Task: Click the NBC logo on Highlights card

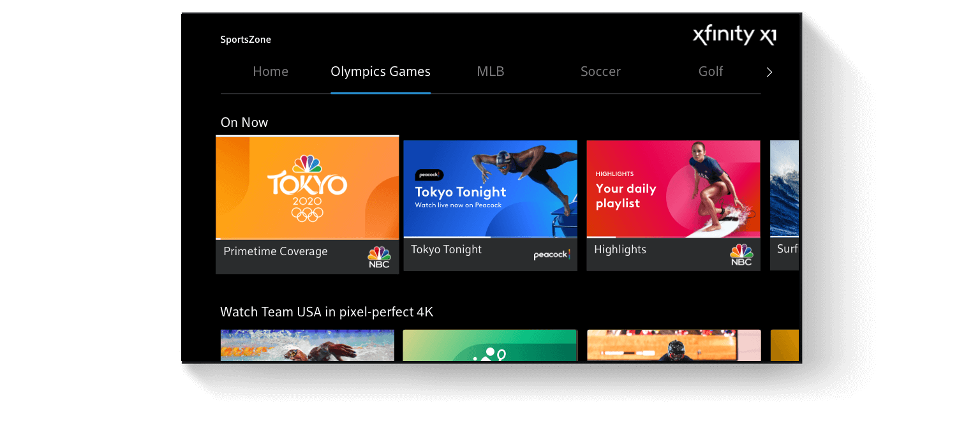Action: [741, 255]
